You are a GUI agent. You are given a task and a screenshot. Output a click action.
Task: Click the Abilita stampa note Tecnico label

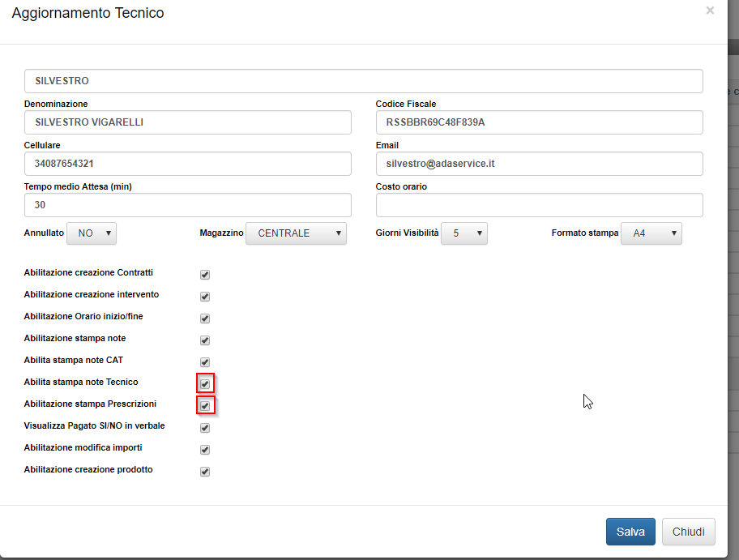pos(81,382)
